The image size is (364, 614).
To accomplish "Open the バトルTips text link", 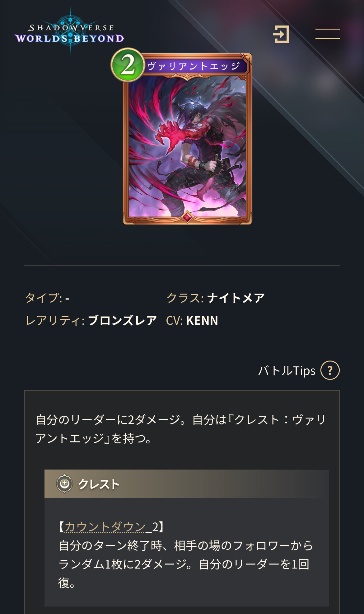I will (287, 371).
